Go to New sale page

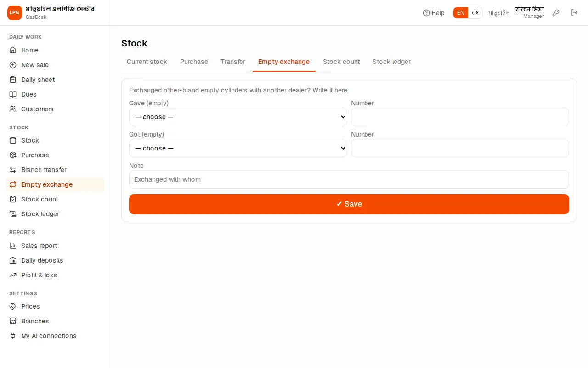[x=35, y=65]
